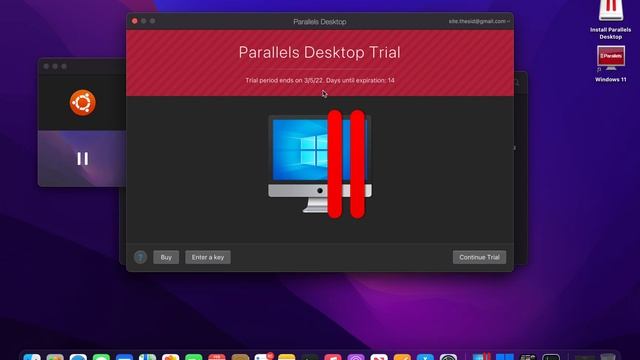640x360 pixels.
Task: Close the Parallels Desktop trial dialog
Action: 135,21
